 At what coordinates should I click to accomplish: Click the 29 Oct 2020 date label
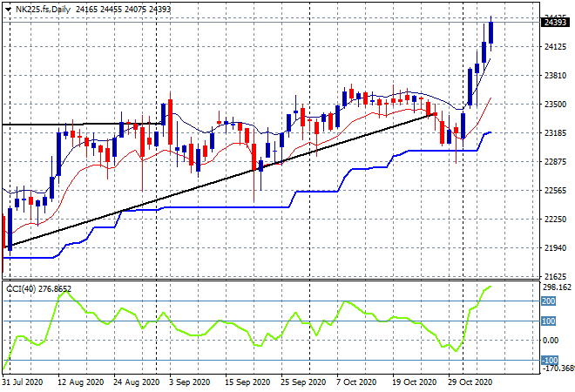470,382
